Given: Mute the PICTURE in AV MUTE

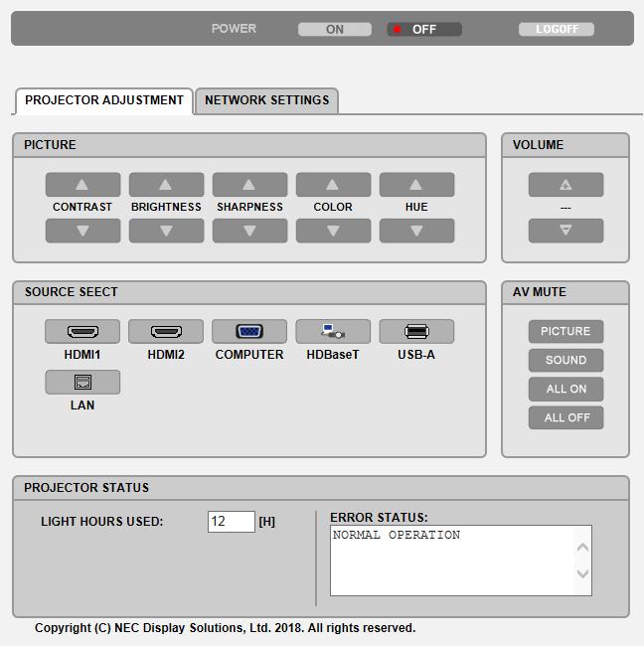Looking at the screenshot, I should pyautogui.click(x=565, y=331).
